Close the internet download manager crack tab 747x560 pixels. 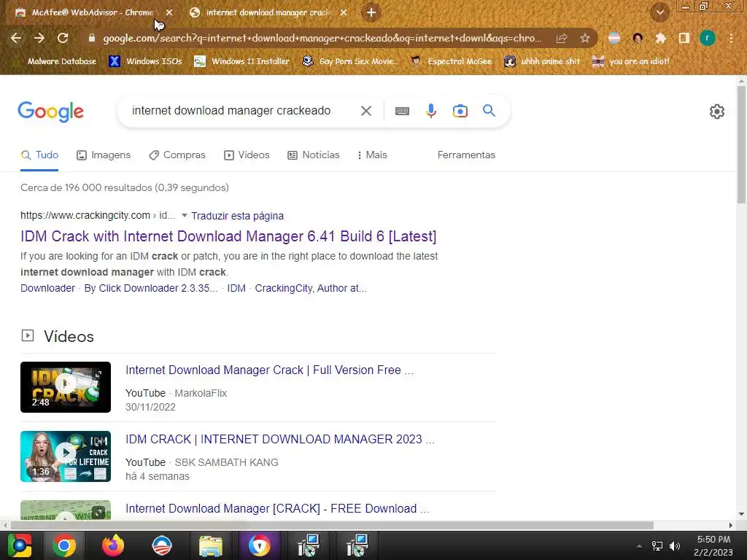coord(344,13)
